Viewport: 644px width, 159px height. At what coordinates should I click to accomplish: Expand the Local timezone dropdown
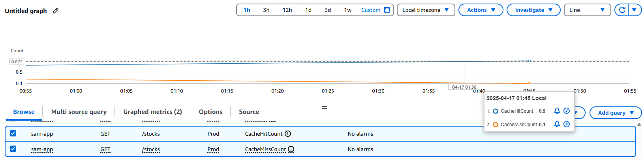coord(426,10)
